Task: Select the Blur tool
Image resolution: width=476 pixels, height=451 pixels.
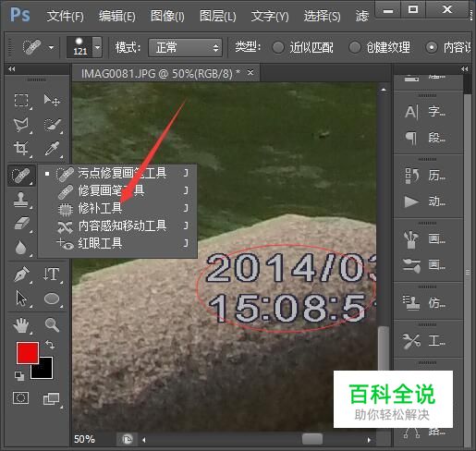Action: click(x=20, y=248)
